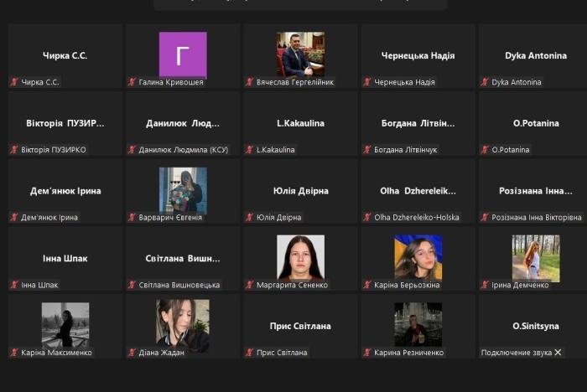
Task: Open Каріна Берьозкіна's photo tile
Action: 418,257
